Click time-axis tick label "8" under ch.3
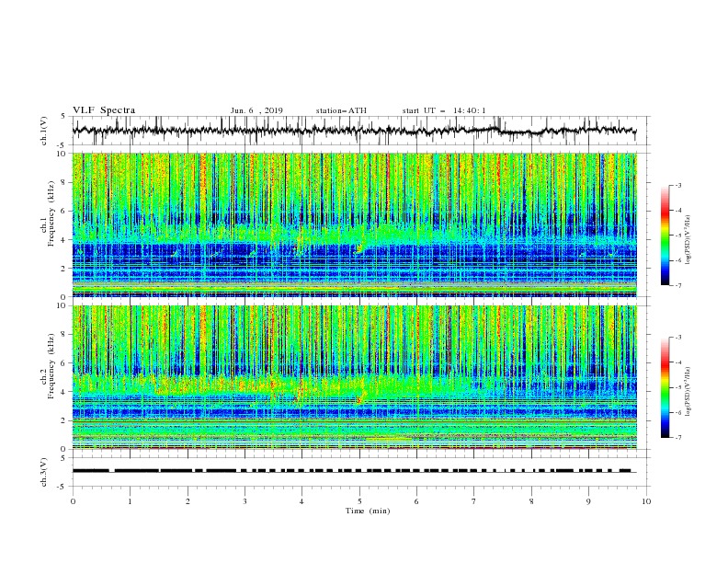728x563 pixels. click(531, 501)
